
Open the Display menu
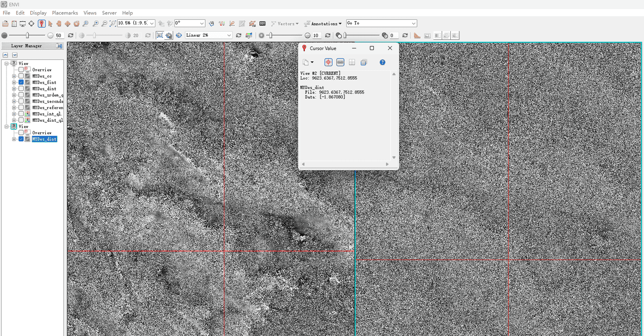[x=38, y=13]
